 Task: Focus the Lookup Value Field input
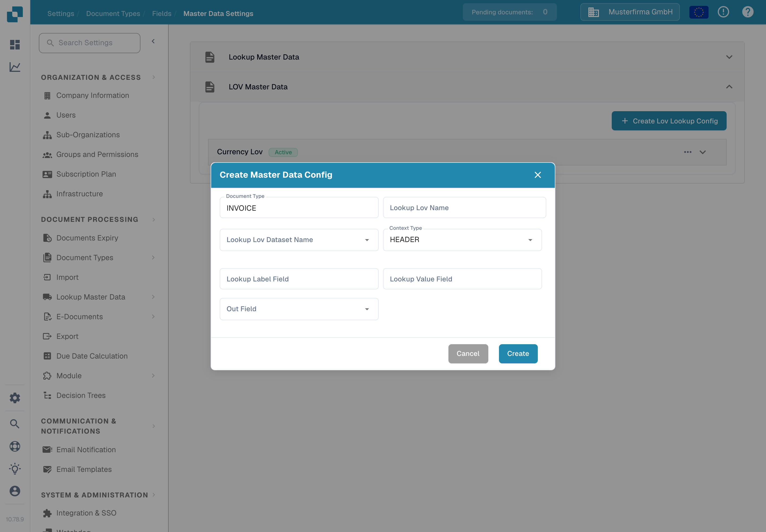[462, 279]
